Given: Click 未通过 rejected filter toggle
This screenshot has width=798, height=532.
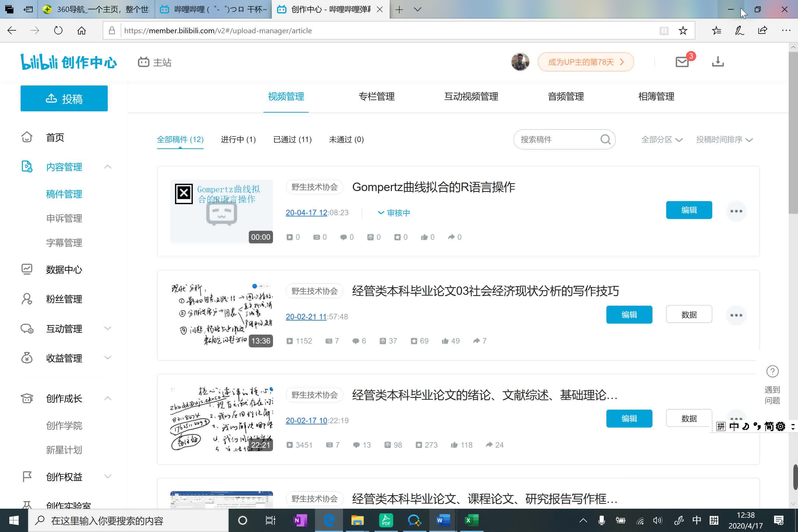Looking at the screenshot, I should pyautogui.click(x=346, y=139).
